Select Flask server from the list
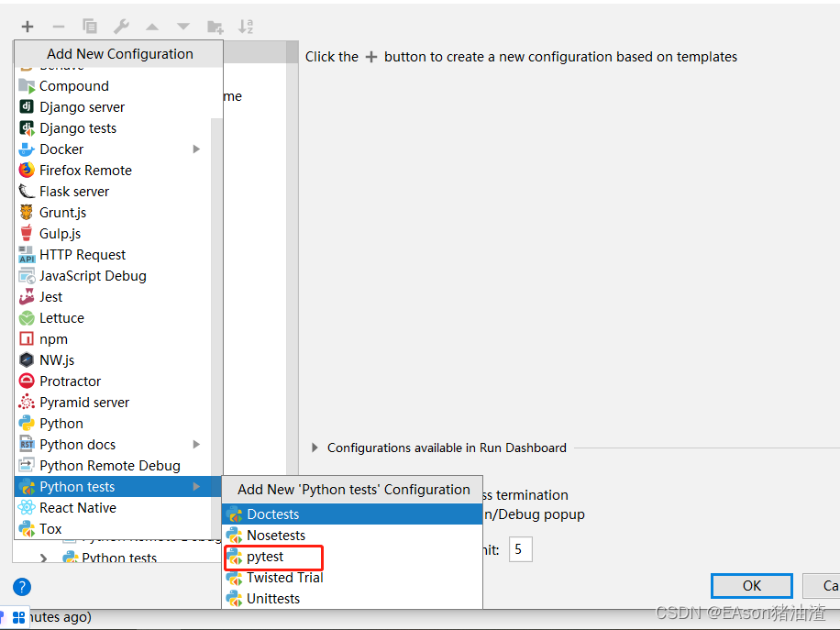840x630 pixels. click(x=113, y=192)
